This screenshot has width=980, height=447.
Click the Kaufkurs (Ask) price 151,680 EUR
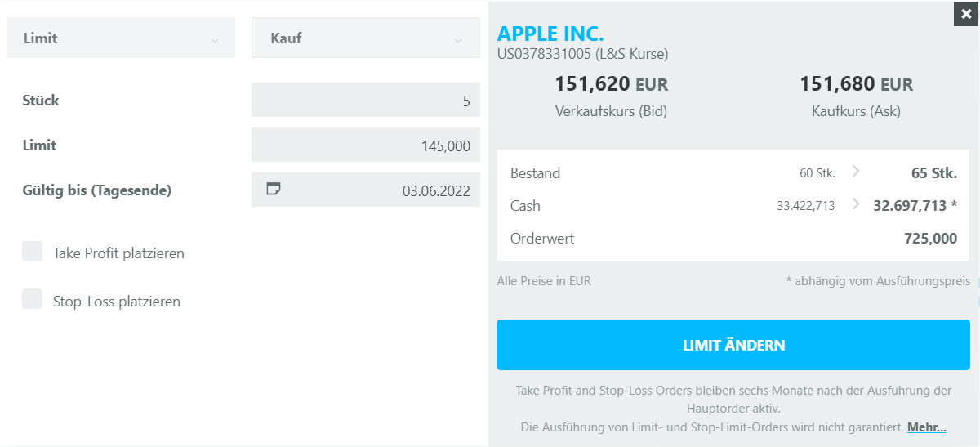(857, 84)
